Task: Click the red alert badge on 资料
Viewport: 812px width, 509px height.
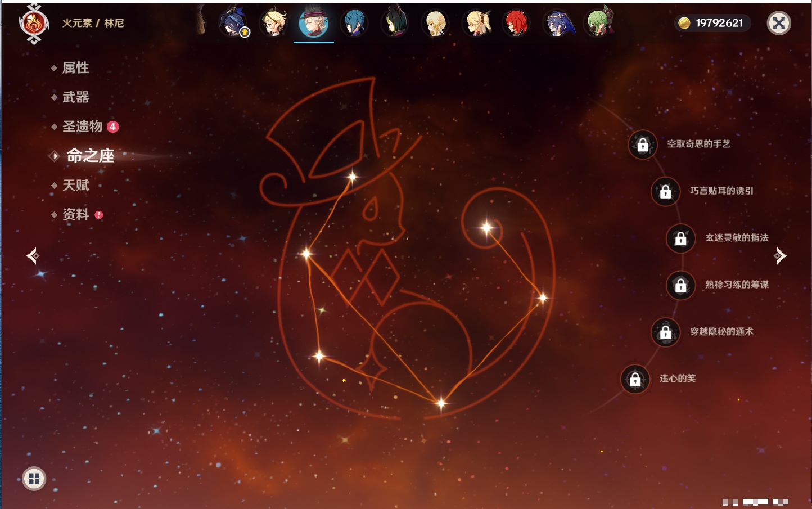Action: click(99, 215)
